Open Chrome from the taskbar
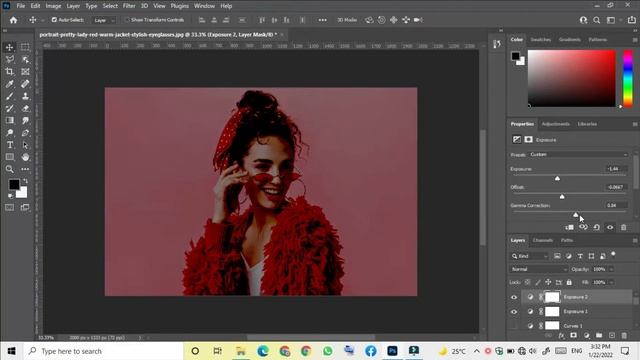Screen dimensions: 640x360 pyautogui.click(x=306, y=351)
